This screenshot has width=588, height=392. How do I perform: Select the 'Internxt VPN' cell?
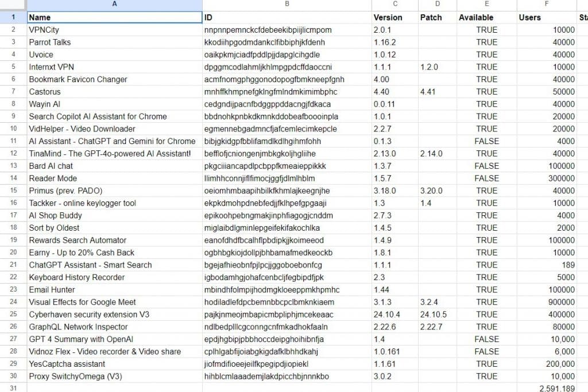click(114, 67)
